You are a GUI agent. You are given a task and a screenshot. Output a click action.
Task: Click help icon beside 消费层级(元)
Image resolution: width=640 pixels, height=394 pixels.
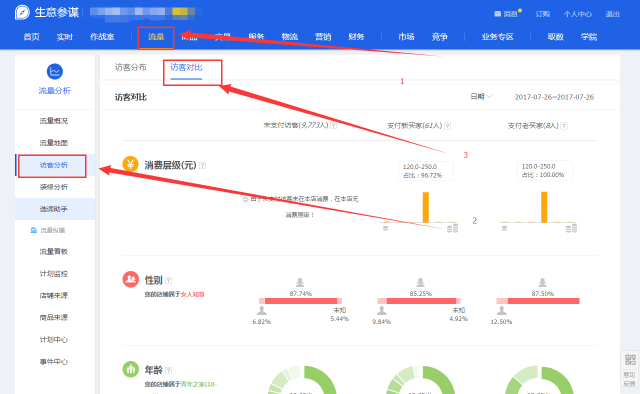202,165
